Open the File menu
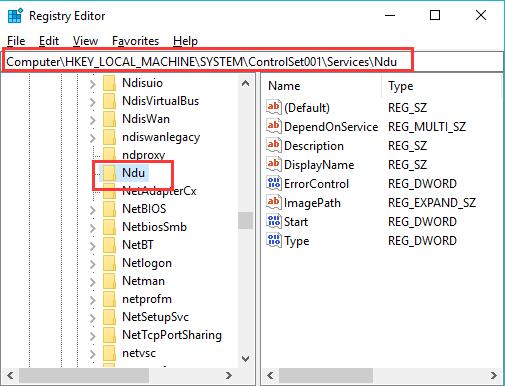The image size is (505, 386). point(16,41)
